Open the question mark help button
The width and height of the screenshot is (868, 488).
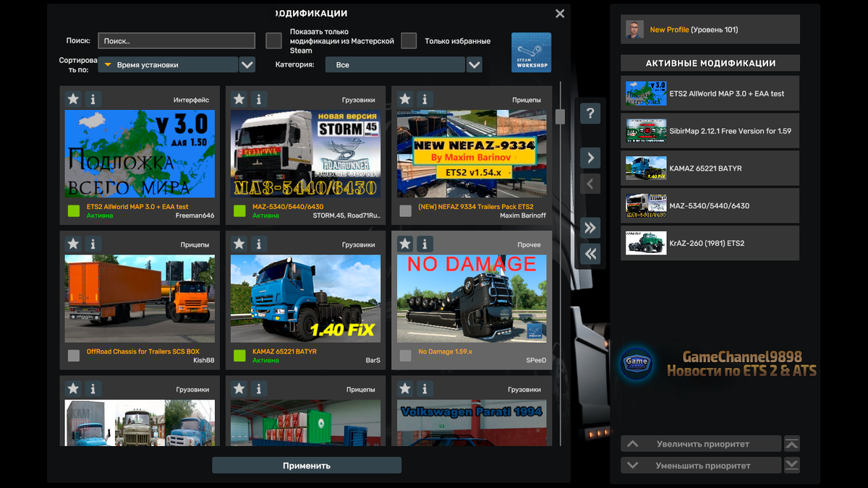[590, 113]
